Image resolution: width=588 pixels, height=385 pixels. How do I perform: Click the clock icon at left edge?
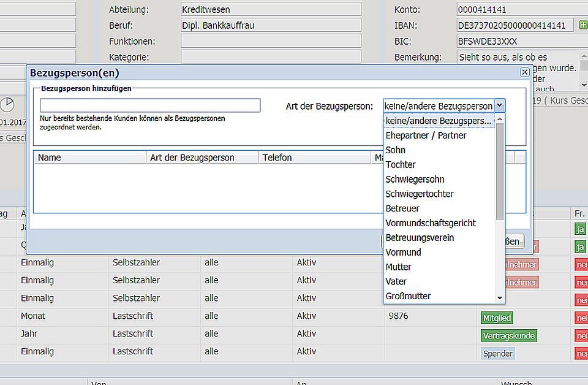[x=7, y=104]
